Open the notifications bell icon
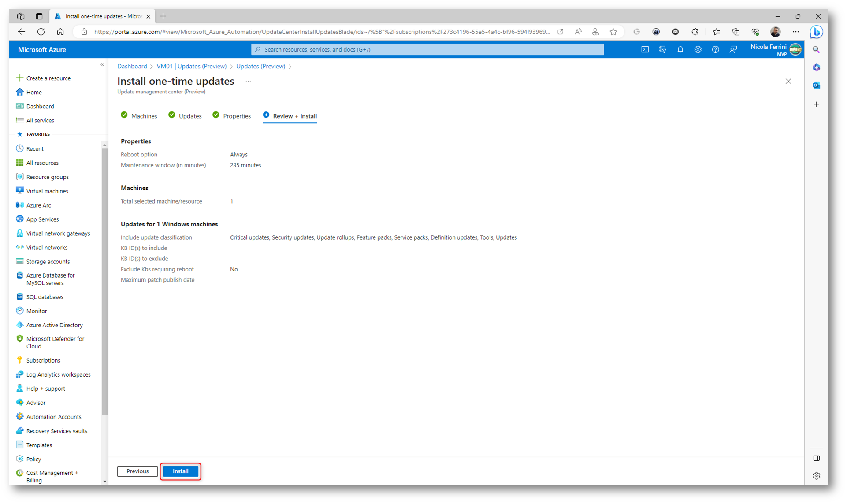The height and width of the screenshot is (504, 847). (680, 50)
